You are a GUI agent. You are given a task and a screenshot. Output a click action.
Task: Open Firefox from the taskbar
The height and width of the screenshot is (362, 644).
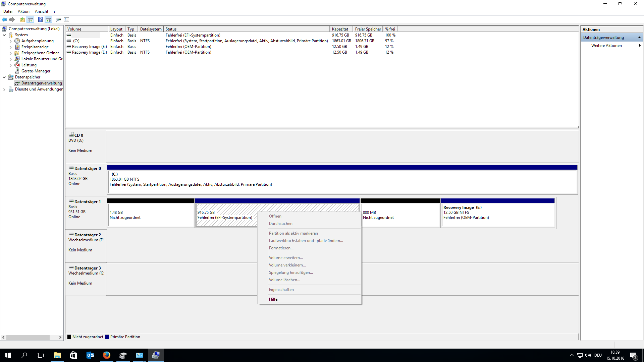[106, 355]
